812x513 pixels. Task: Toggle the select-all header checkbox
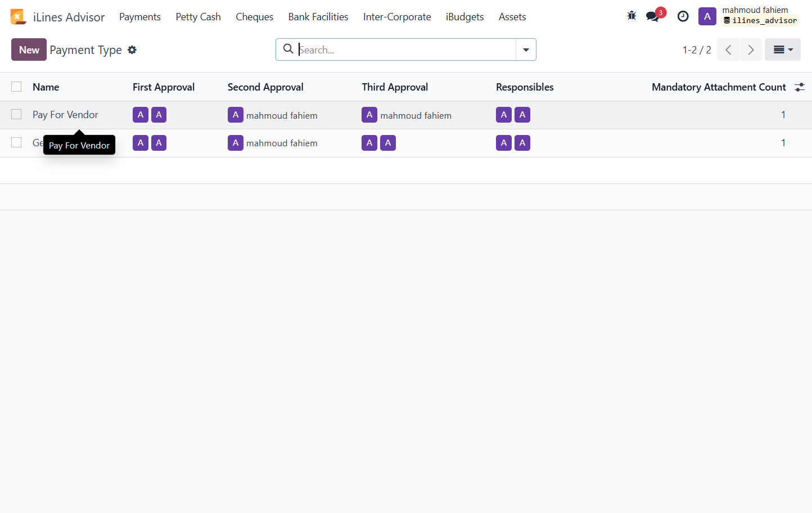[x=16, y=87]
